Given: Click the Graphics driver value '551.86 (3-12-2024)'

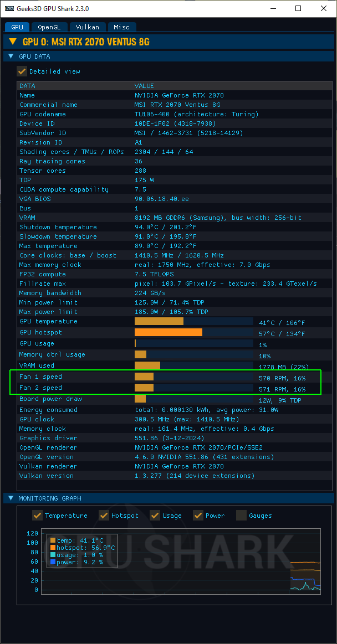Looking at the screenshot, I should point(170,438).
